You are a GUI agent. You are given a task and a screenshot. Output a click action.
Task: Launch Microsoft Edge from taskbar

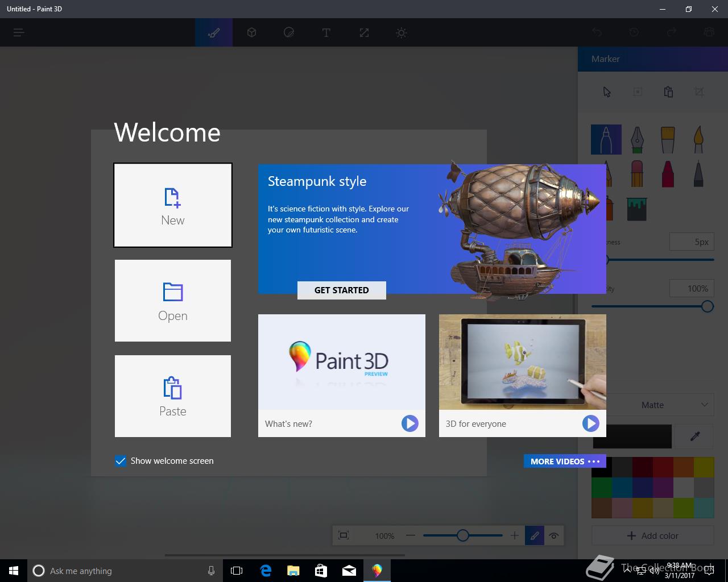pyautogui.click(x=265, y=571)
